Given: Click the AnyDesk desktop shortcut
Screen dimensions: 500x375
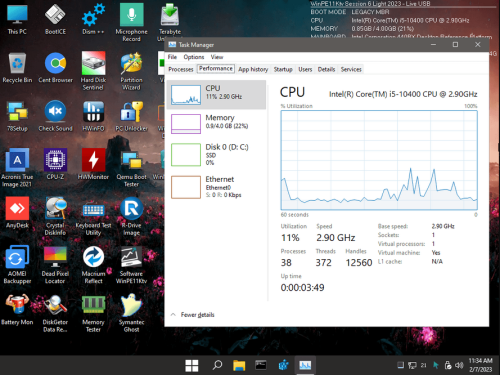Looking at the screenshot, I should [x=17, y=213].
